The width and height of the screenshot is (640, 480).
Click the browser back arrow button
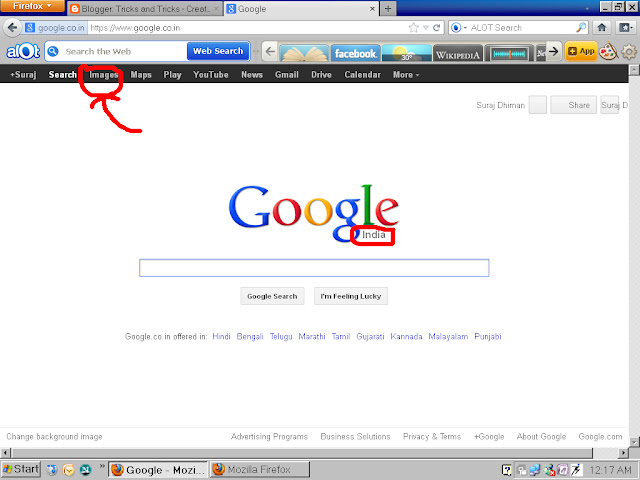pyautogui.click(x=12, y=28)
